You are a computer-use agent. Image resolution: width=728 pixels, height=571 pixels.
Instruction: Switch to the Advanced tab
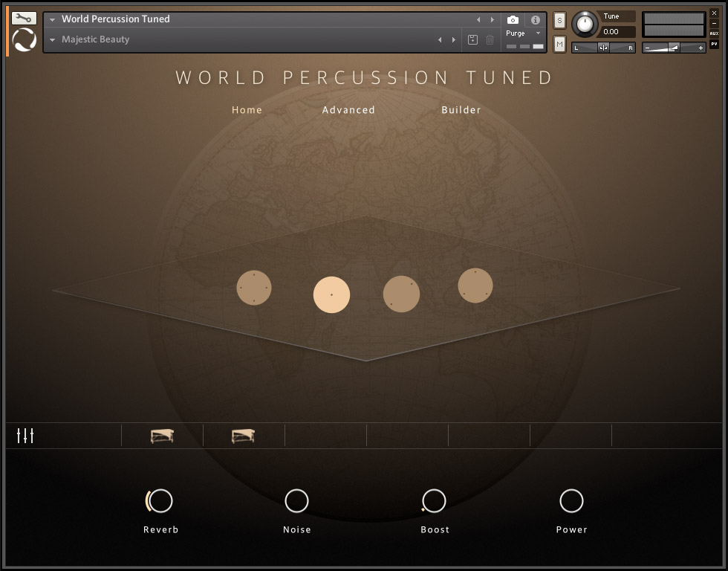click(x=348, y=109)
